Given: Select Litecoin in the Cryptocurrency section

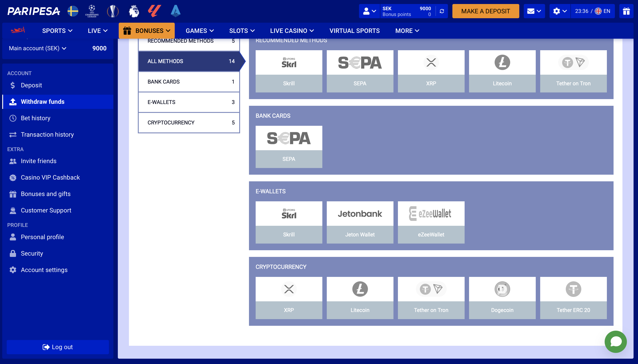Looking at the screenshot, I should 360,298.
